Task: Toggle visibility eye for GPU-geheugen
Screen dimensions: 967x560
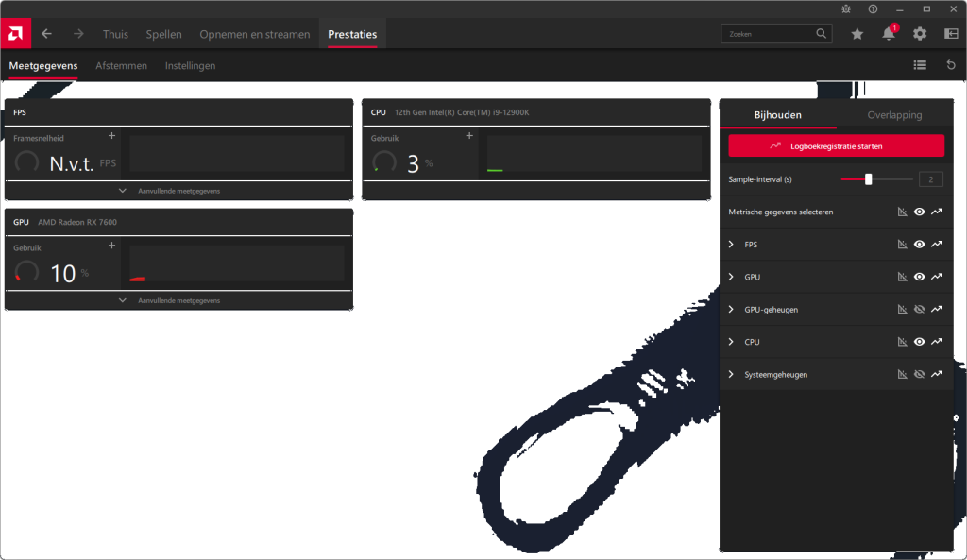Action: point(919,310)
